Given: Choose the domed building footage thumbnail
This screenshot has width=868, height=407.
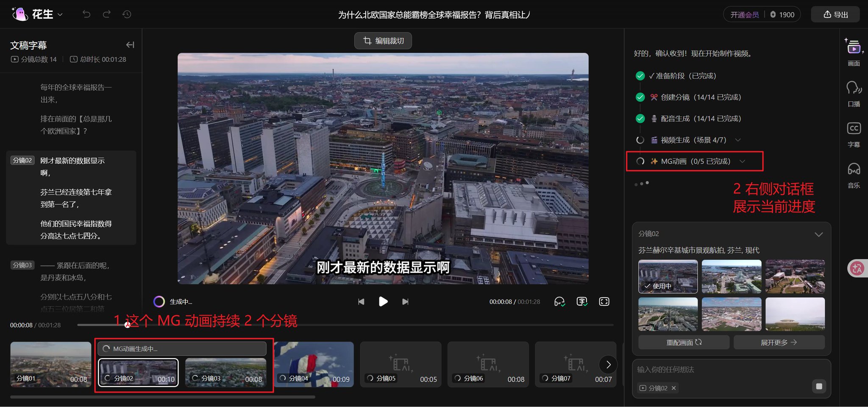Looking at the screenshot, I should pos(795,314).
